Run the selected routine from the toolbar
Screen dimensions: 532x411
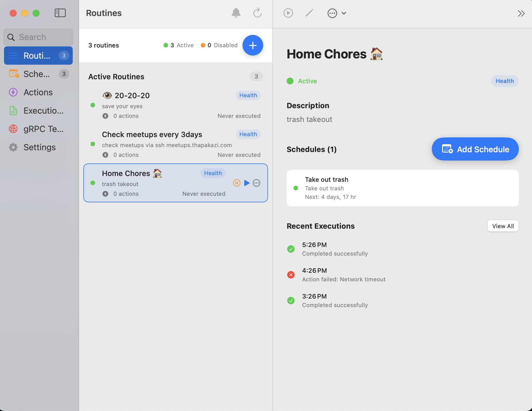point(288,13)
